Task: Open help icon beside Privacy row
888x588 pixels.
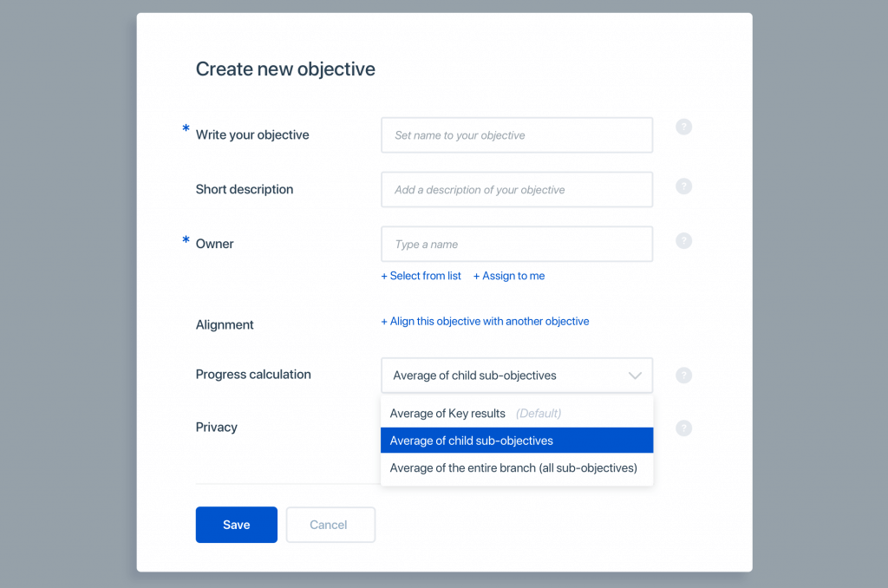Action: coord(683,428)
